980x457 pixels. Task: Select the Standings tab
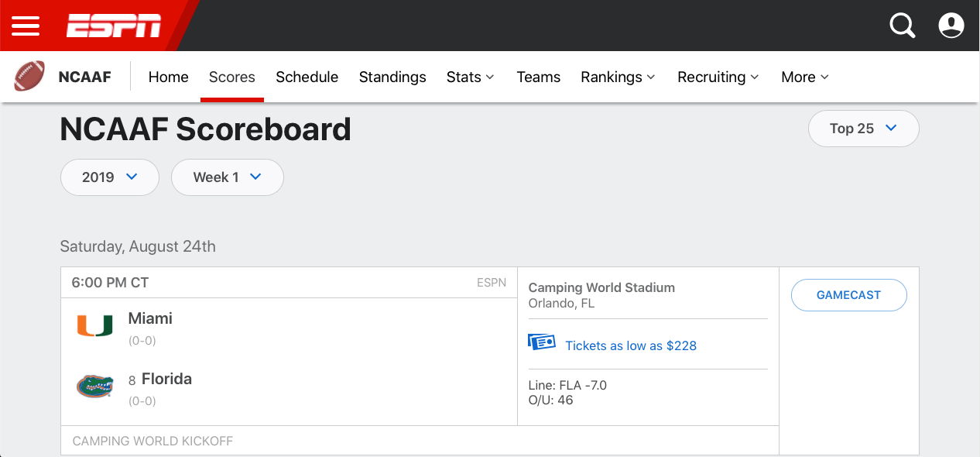pyautogui.click(x=392, y=77)
